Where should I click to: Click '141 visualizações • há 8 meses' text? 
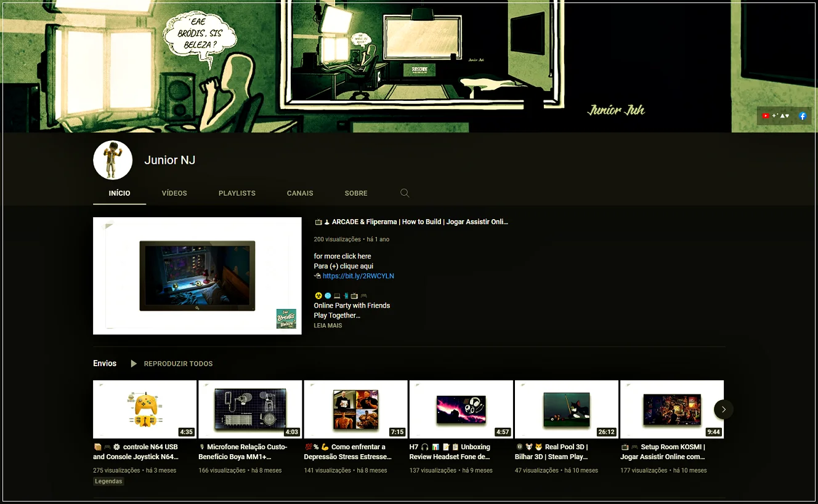(346, 471)
